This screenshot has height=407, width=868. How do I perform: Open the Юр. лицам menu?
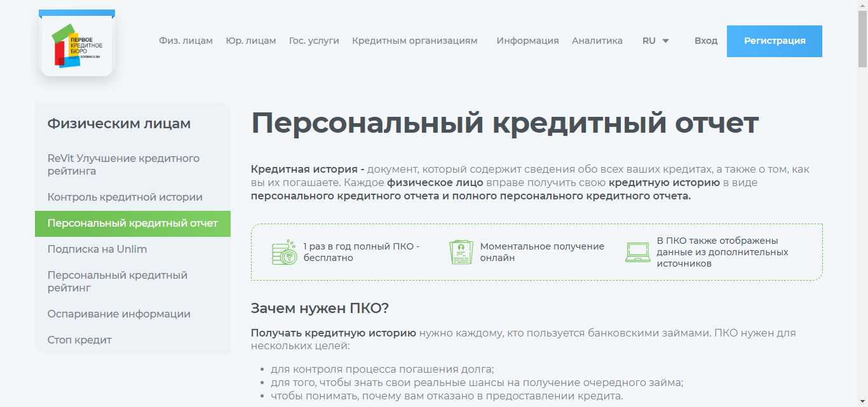pos(251,41)
